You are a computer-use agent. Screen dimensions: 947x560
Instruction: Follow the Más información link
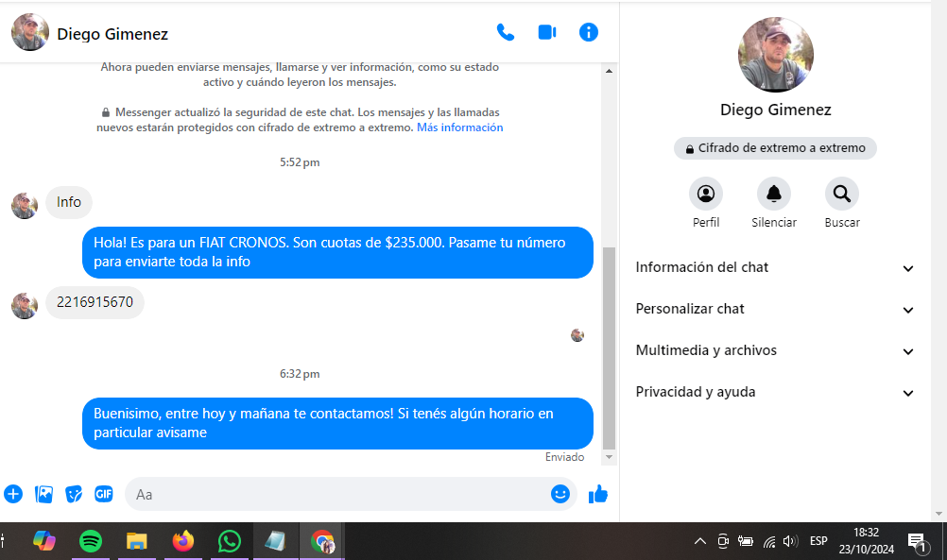(x=459, y=127)
